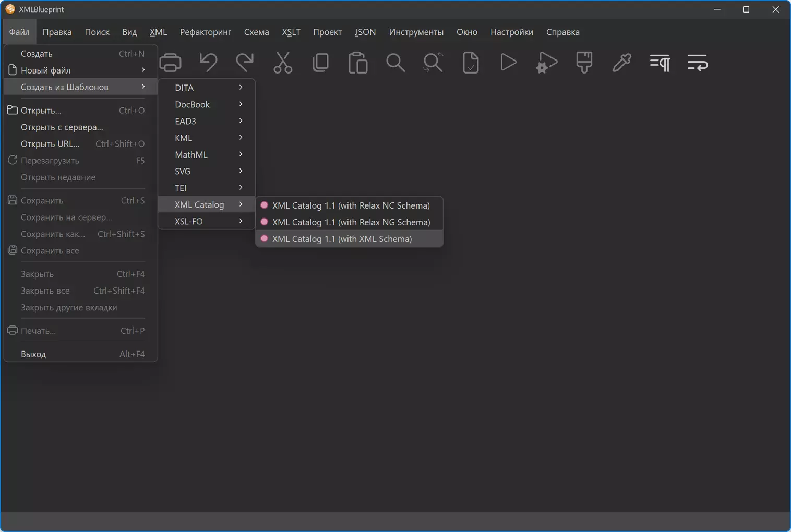791x532 pixels.
Task: Open the Окно menu
Action: tap(467, 32)
